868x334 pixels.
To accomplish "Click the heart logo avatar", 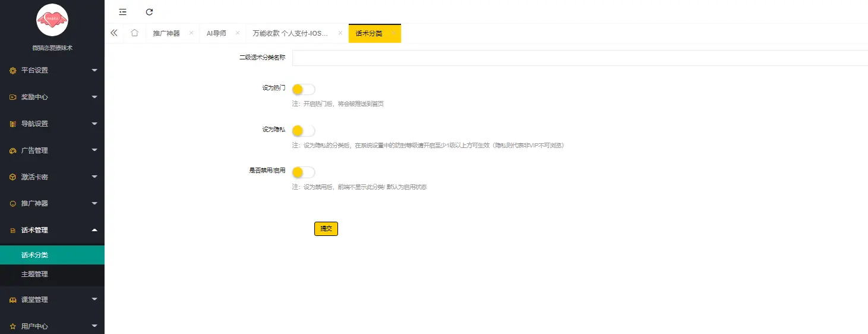I will [x=52, y=20].
